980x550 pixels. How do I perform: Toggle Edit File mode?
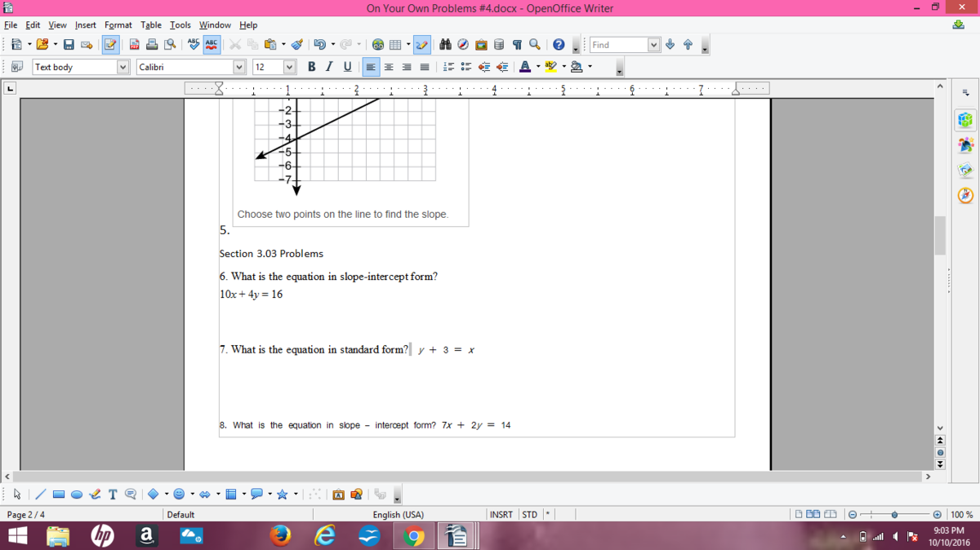tap(110, 45)
